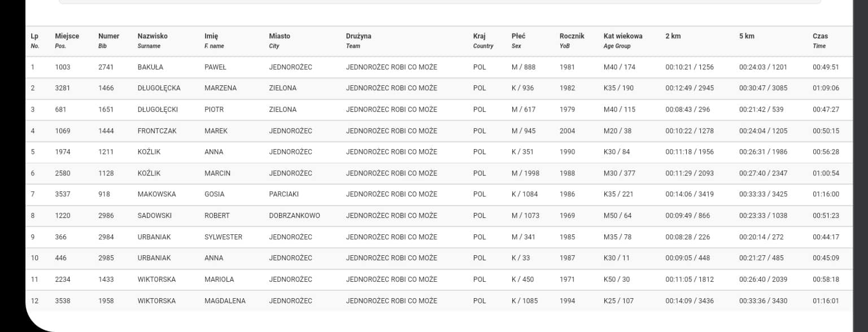The width and height of the screenshot is (868, 332).
Task: Select the Kat wiekowa Age Group header
Action: [x=623, y=40]
